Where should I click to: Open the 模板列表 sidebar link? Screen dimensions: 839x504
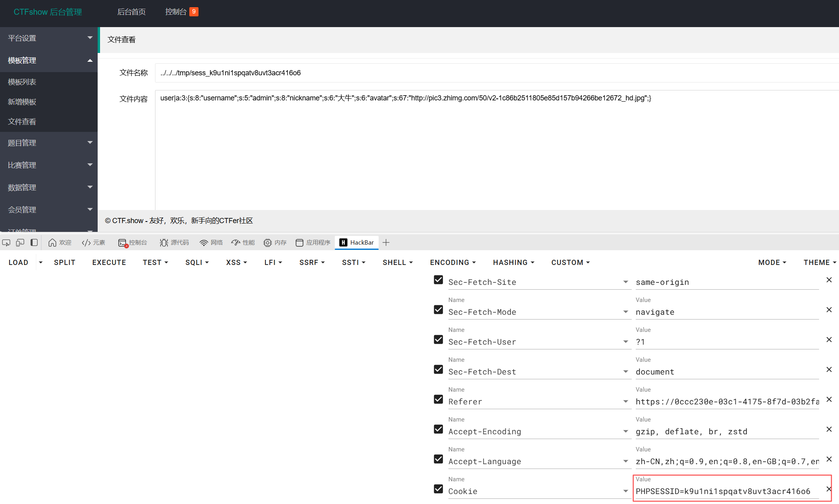pyautogui.click(x=22, y=82)
